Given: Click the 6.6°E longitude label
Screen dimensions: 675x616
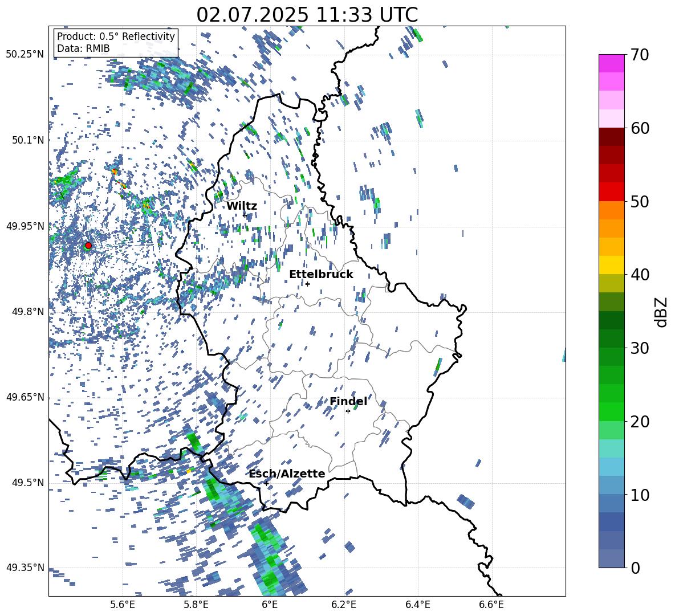Looking at the screenshot, I should (x=491, y=605).
